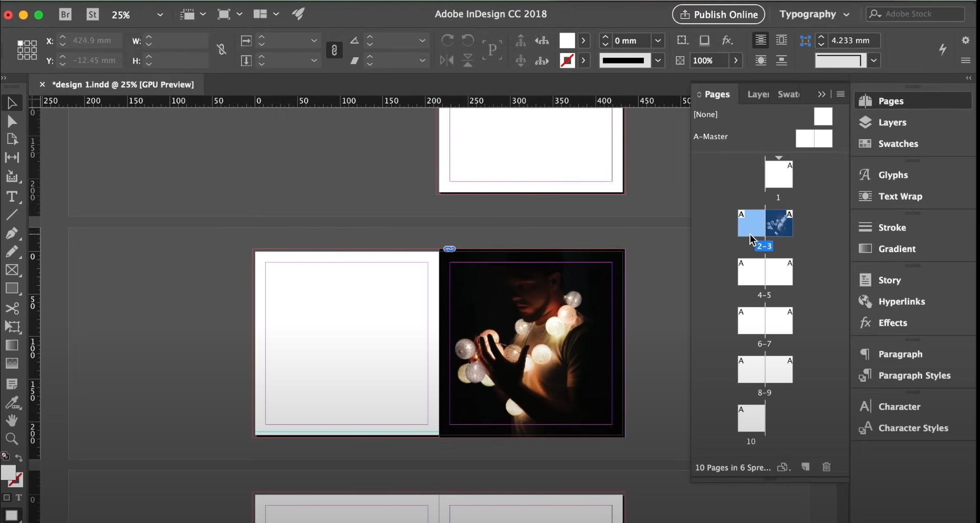The width and height of the screenshot is (980, 523).
Task: Select the Scissors tool
Action: tap(12, 309)
